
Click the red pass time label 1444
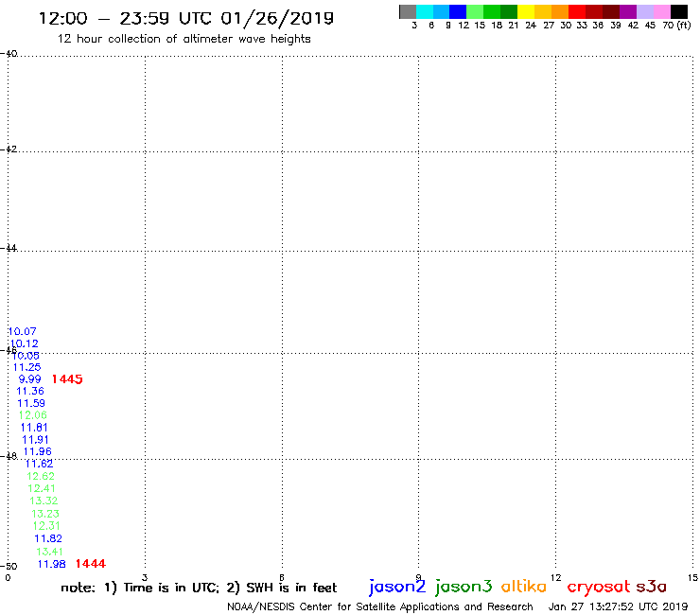click(91, 564)
